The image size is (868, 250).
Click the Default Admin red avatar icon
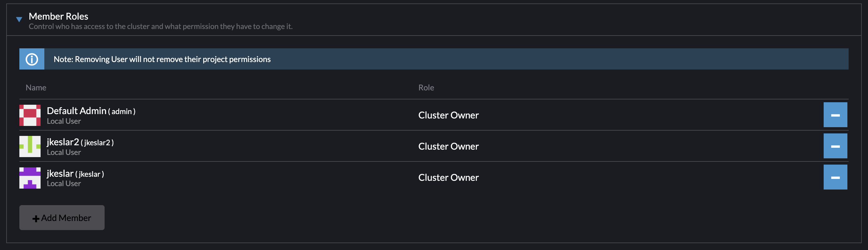point(30,115)
